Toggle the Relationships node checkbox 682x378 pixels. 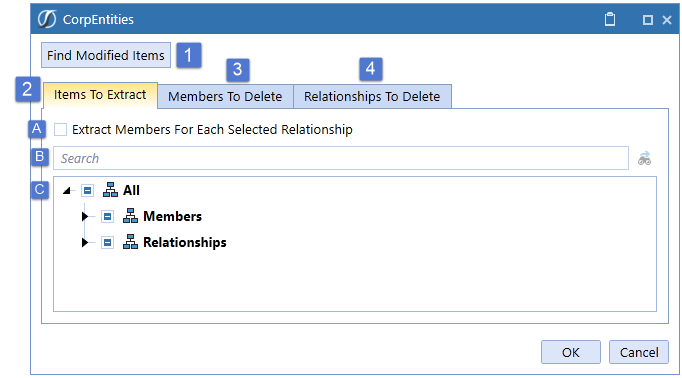pos(107,242)
